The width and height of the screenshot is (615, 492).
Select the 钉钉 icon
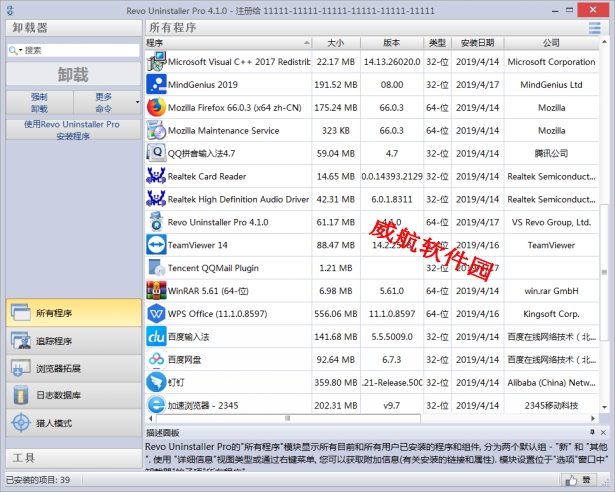(156, 383)
